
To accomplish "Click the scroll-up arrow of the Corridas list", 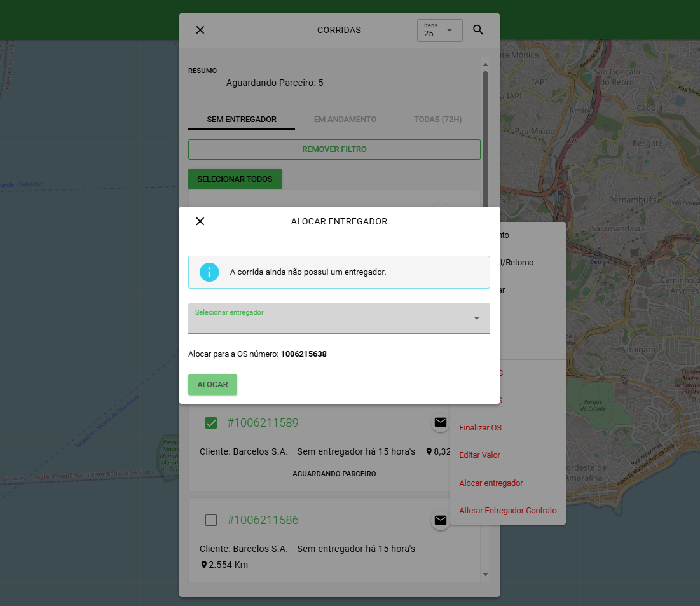I will coord(485,65).
